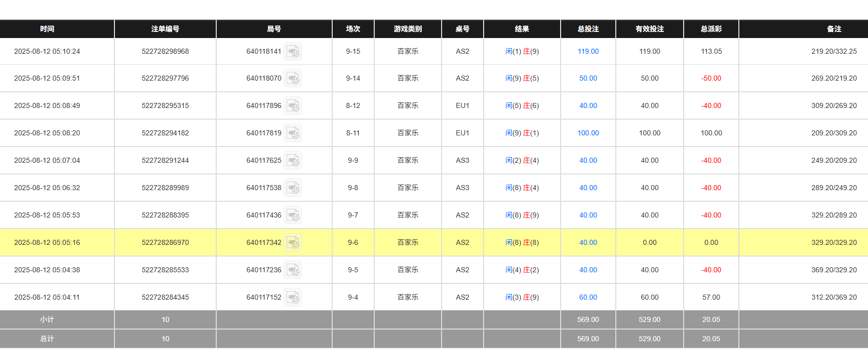
Task: Open the 60.00 total bet link
Action: coord(588,297)
